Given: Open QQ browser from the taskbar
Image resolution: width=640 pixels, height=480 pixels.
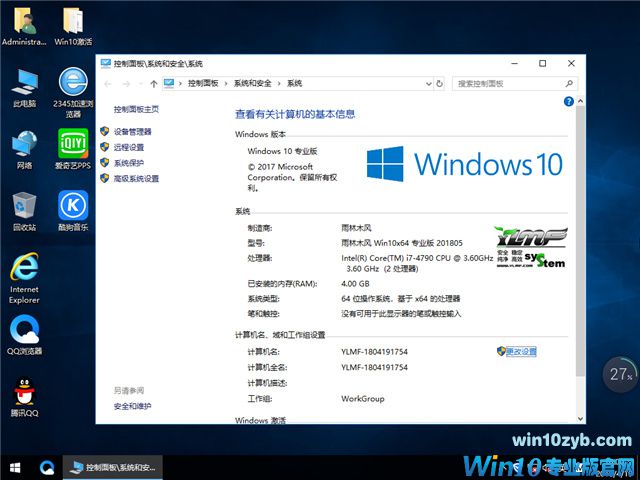Looking at the screenshot, I should (47, 468).
